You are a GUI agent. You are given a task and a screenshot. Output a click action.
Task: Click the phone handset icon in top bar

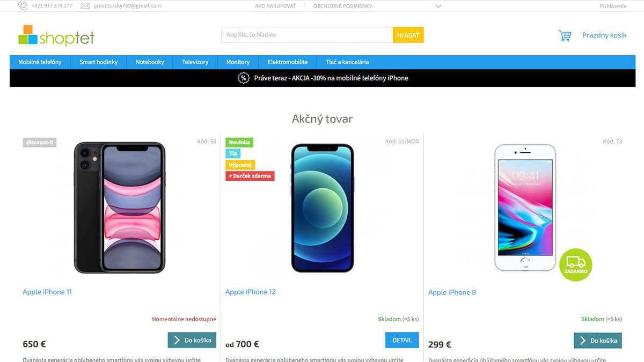click(x=23, y=6)
